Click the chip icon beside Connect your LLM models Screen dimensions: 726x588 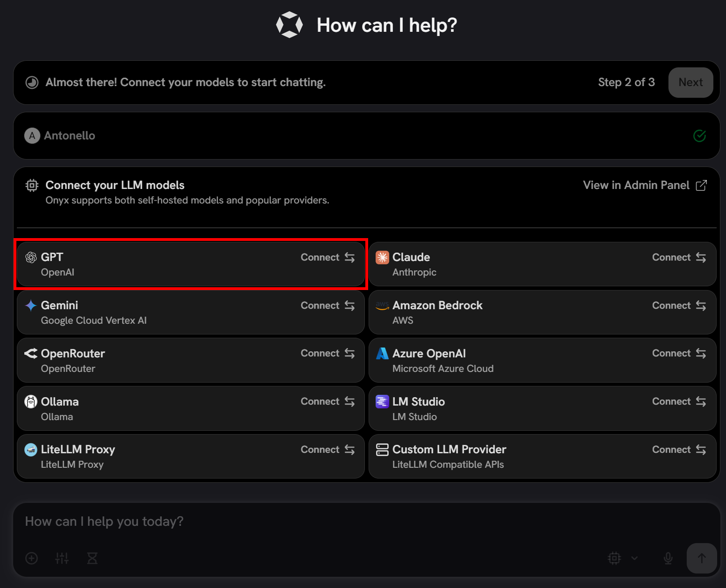pos(32,185)
